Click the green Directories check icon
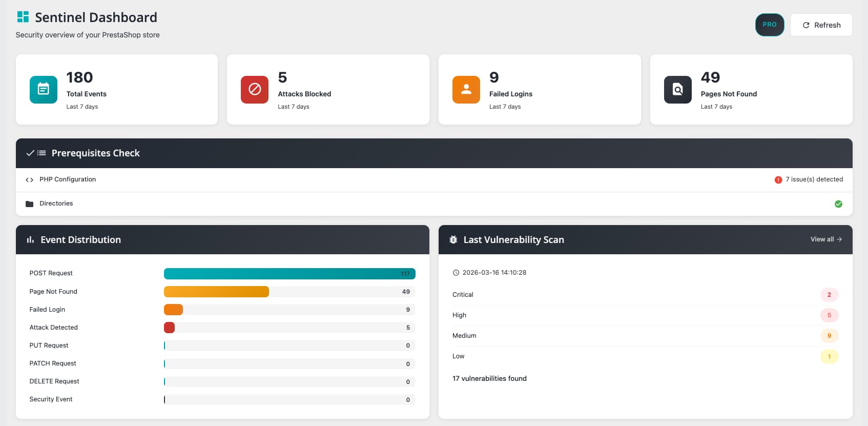 point(838,204)
